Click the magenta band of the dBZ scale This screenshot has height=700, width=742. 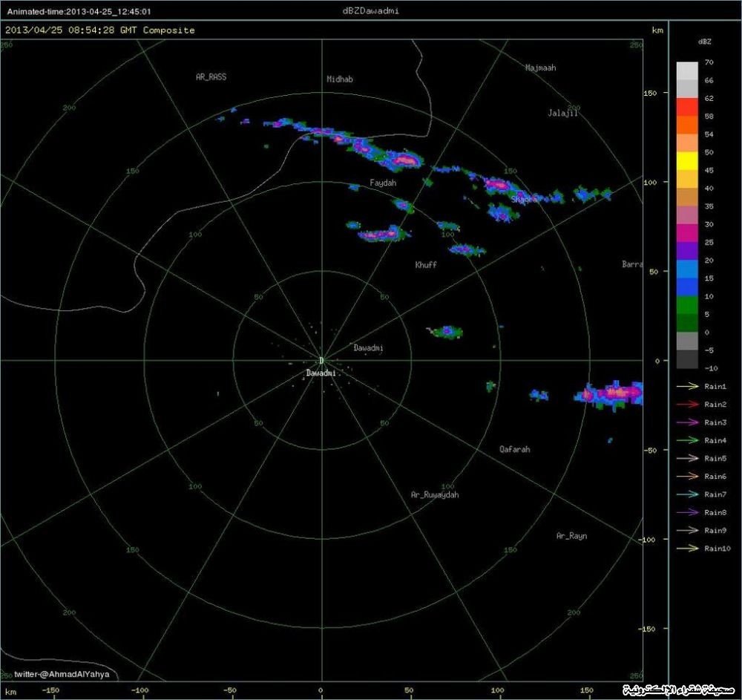coord(687,233)
